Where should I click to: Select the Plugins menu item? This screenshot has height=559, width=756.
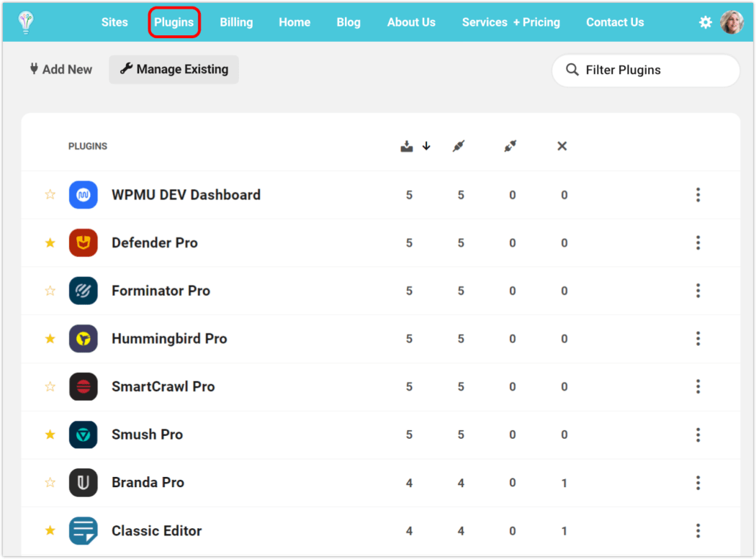click(x=174, y=22)
